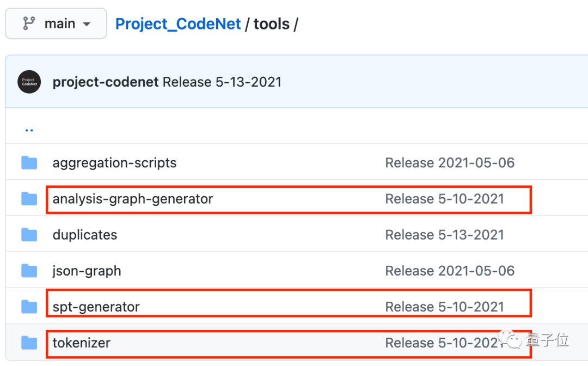Click the analysis-graph-generator folder icon
Image resolution: width=588 pixels, height=366 pixels.
29,199
